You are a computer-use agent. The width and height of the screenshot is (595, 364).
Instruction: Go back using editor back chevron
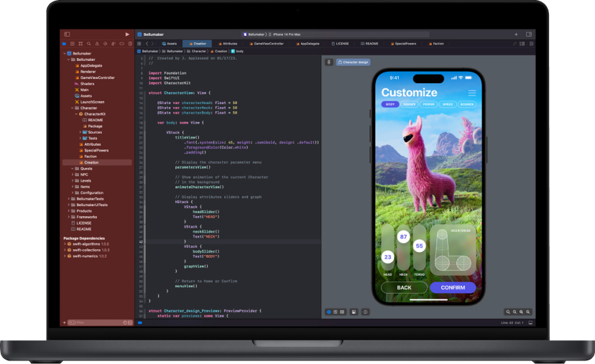(147, 44)
